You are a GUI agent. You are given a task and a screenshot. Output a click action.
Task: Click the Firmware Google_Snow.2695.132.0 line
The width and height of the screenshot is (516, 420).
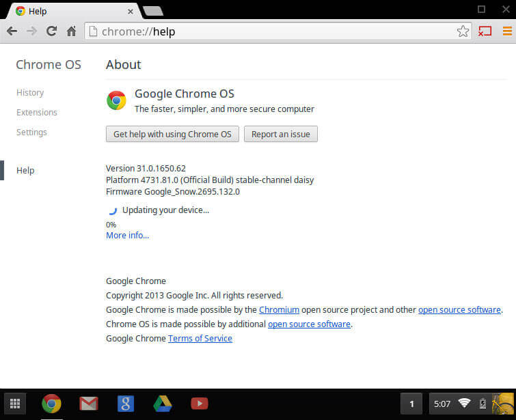[173, 192]
